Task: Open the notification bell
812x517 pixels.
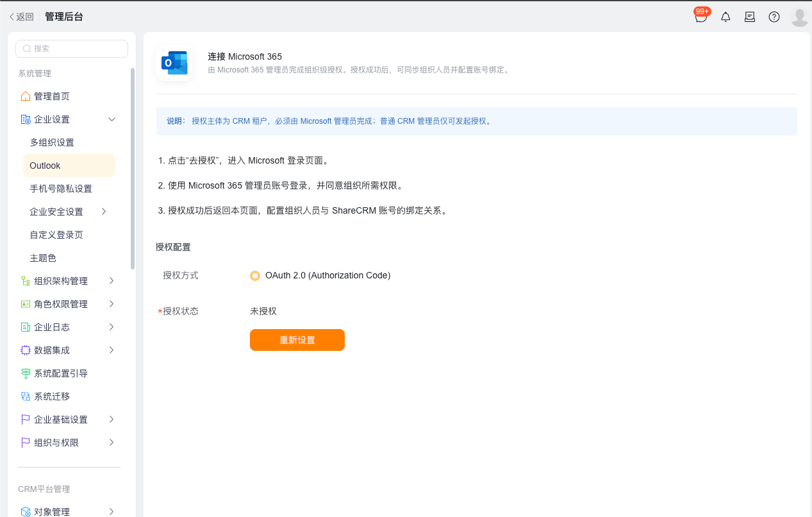Action: 725,17
